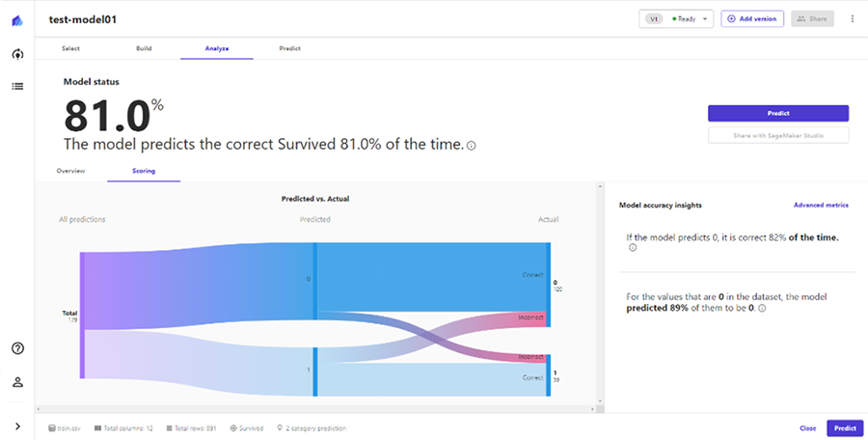
Task: Click info icon after predicted 89% statement
Action: pos(762,308)
